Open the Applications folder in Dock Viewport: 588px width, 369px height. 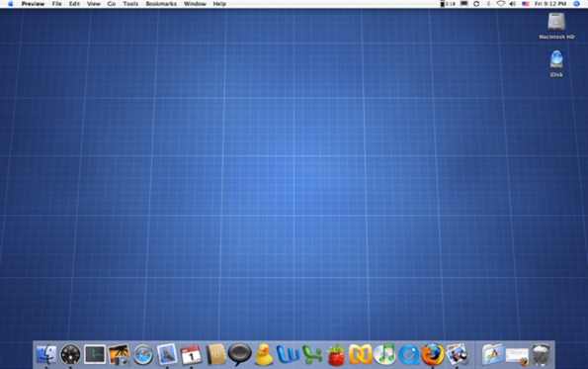pos(493,355)
